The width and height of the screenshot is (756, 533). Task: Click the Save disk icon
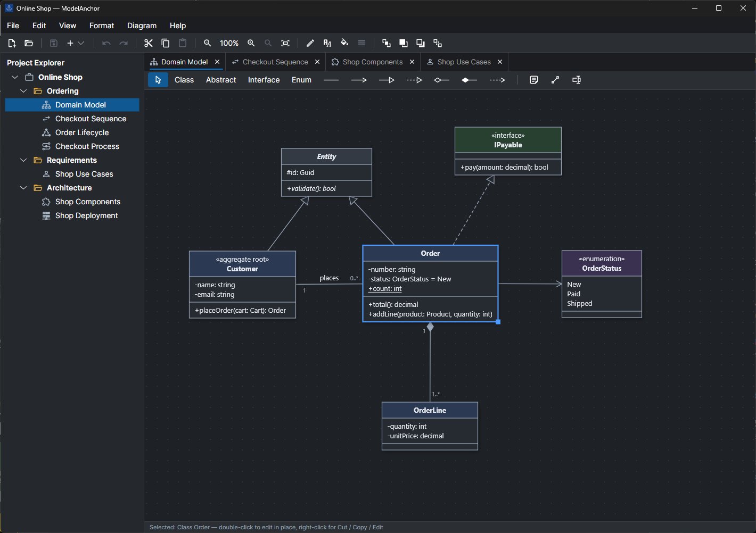point(53,43)
